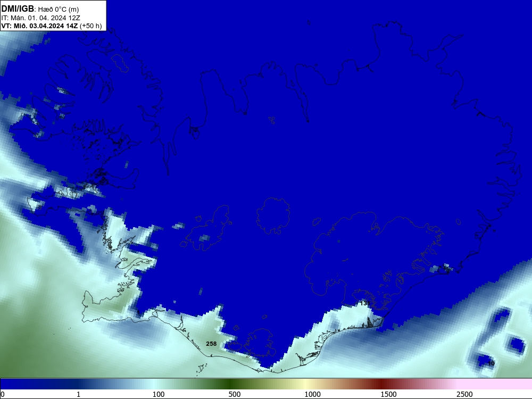Click the DMI/IGB title text
532x399 pixels.
pyautogui.click(x=18, y=9)
